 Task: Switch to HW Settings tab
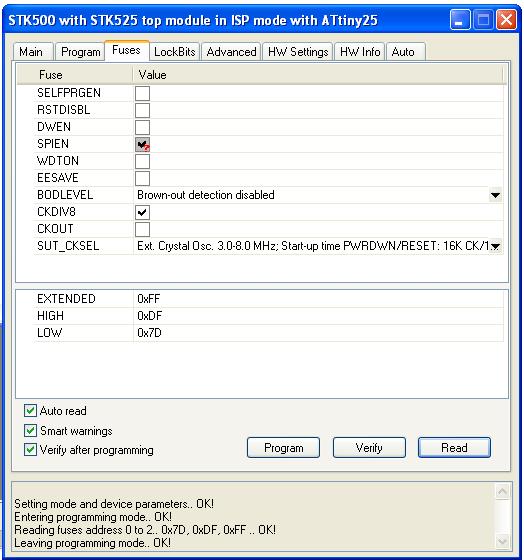point(298,52)
